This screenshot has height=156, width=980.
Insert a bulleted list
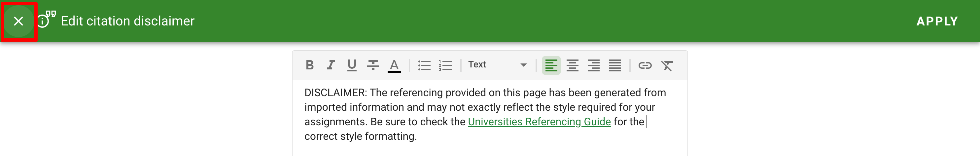[424, 65]
